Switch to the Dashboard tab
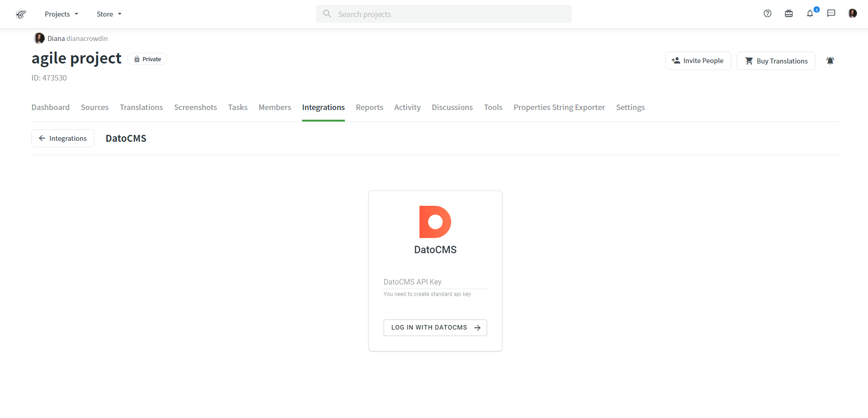 51,107
